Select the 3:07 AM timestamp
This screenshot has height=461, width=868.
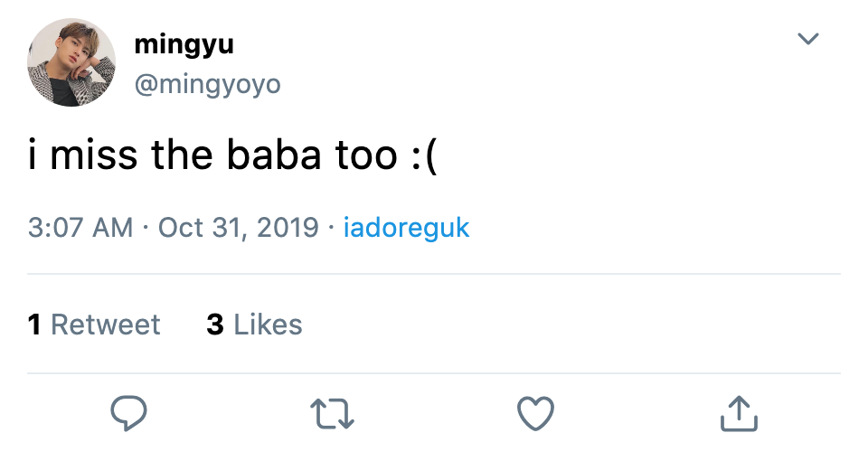click(80, 228)
